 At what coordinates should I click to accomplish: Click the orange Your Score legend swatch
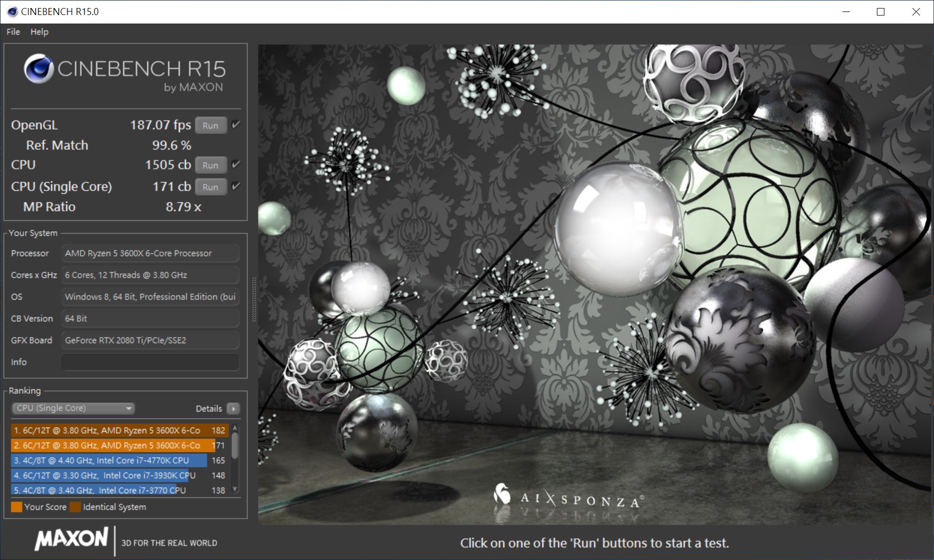tap(17, 507)
